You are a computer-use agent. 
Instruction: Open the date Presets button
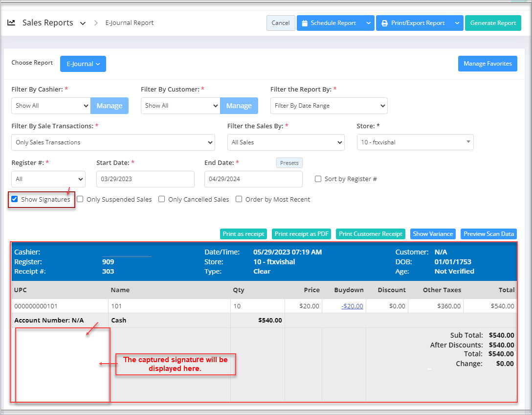[289, 162]
